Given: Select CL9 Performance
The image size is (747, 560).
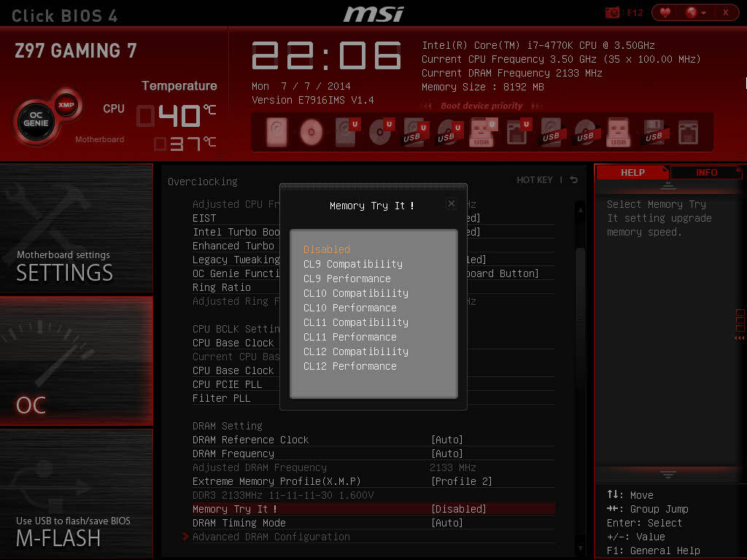Looking at the screenshot, I should [x=347, y=279].
